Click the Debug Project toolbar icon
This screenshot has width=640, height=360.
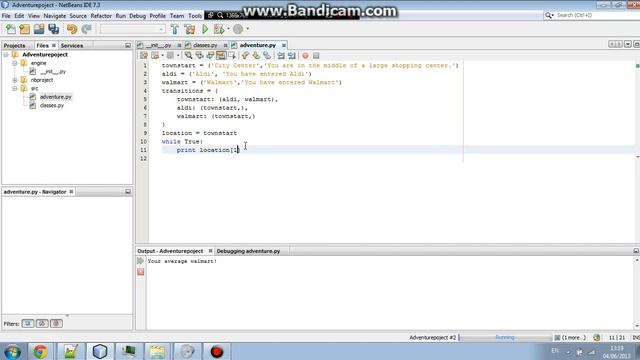tap(219, 29)
